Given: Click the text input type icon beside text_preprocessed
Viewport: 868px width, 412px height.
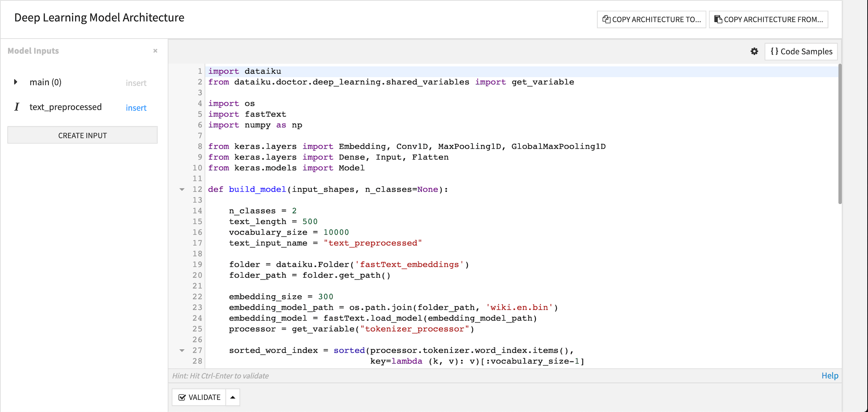Looking at the screenshot, I should pos(16,107).
